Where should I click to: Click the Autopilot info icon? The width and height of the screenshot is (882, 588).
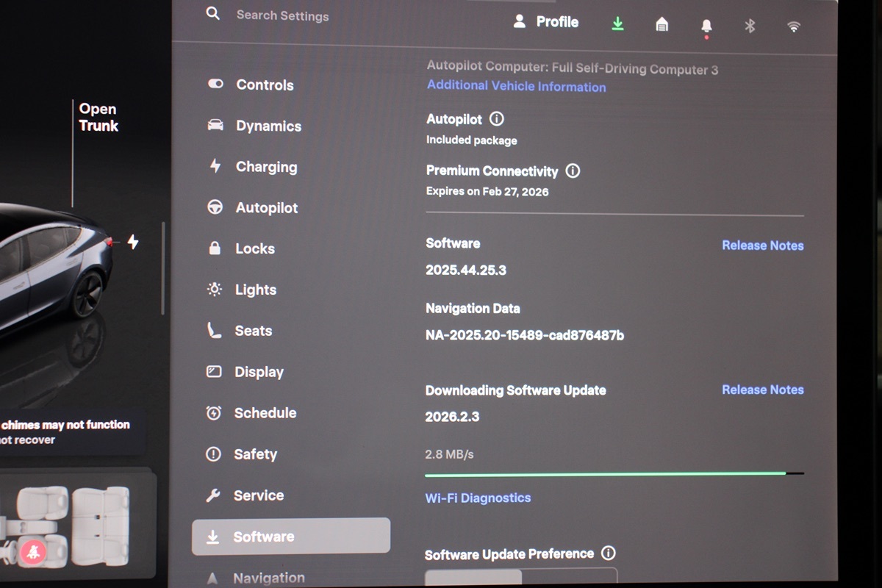[x=497, y=119]
